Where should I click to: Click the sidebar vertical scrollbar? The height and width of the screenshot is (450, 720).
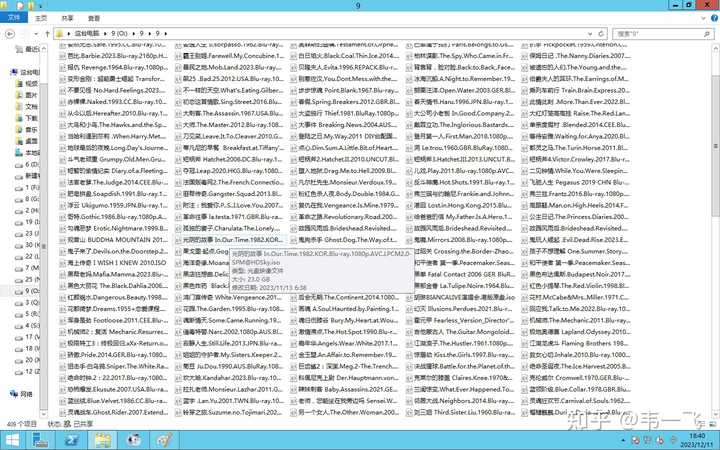(44, 246)
